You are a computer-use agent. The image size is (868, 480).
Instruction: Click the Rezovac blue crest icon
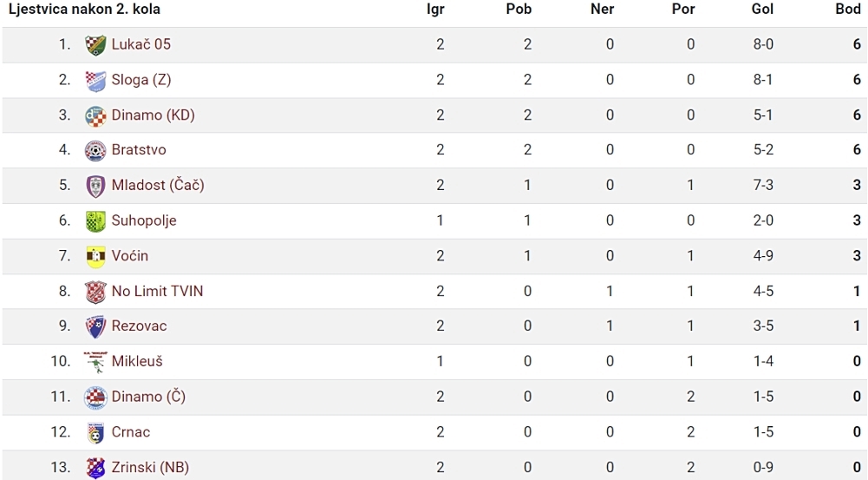95,327
